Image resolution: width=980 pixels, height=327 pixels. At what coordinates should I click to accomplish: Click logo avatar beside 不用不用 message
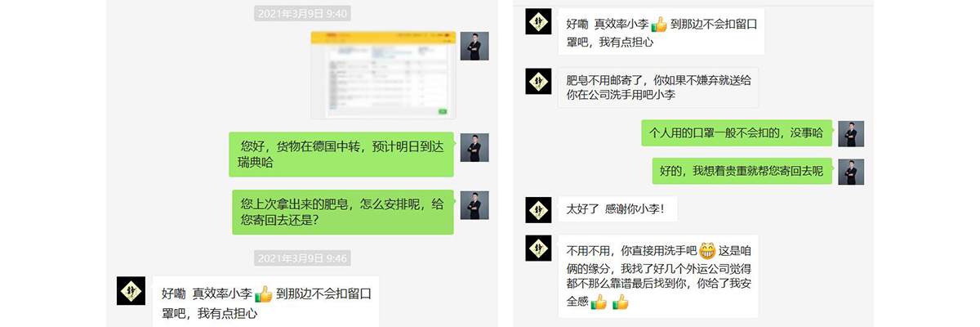tap(538, 248)
